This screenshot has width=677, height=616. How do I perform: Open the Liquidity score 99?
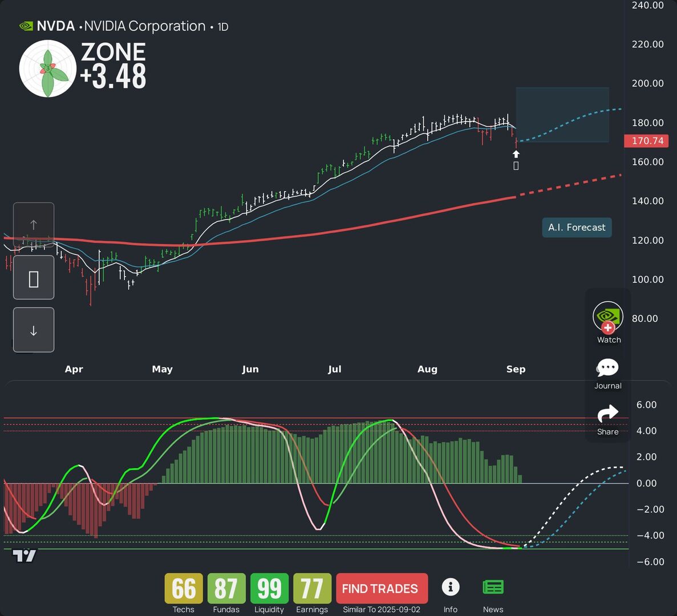coord(269,588)
